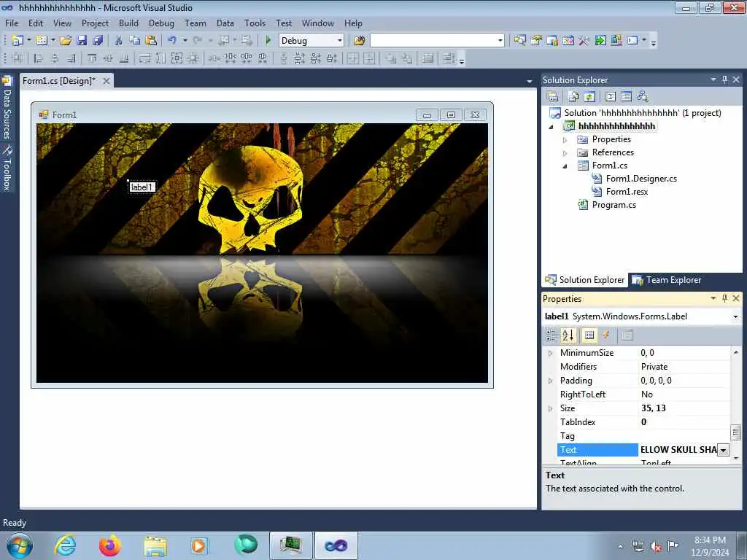The height and width of the screenshot is (560, 747).
Task: Click the TabIndex property value field
Action: [x=684, y=422]
